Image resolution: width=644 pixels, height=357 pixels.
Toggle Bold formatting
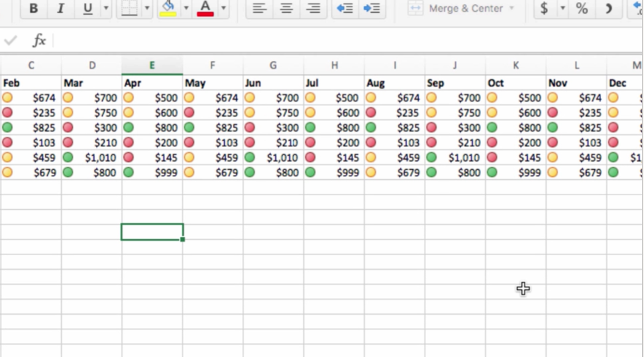click(34, 8)
